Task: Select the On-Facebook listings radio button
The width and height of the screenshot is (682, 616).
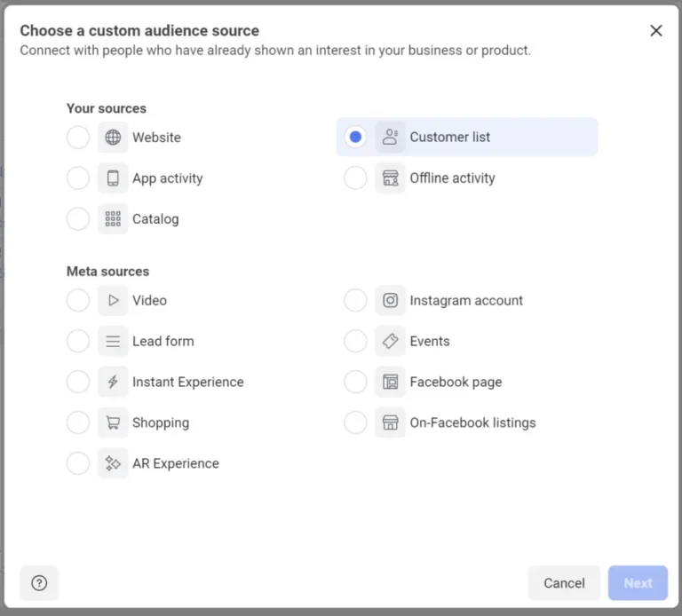Action: pyautogui.click(x=355, y=423)
